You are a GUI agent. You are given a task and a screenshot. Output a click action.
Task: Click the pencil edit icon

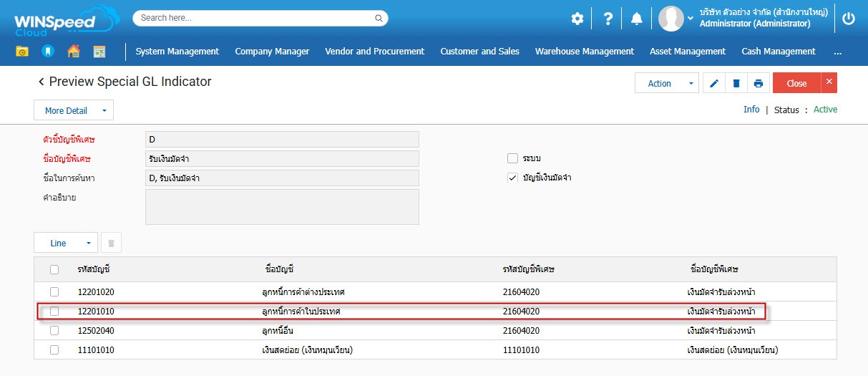point(713,84)
